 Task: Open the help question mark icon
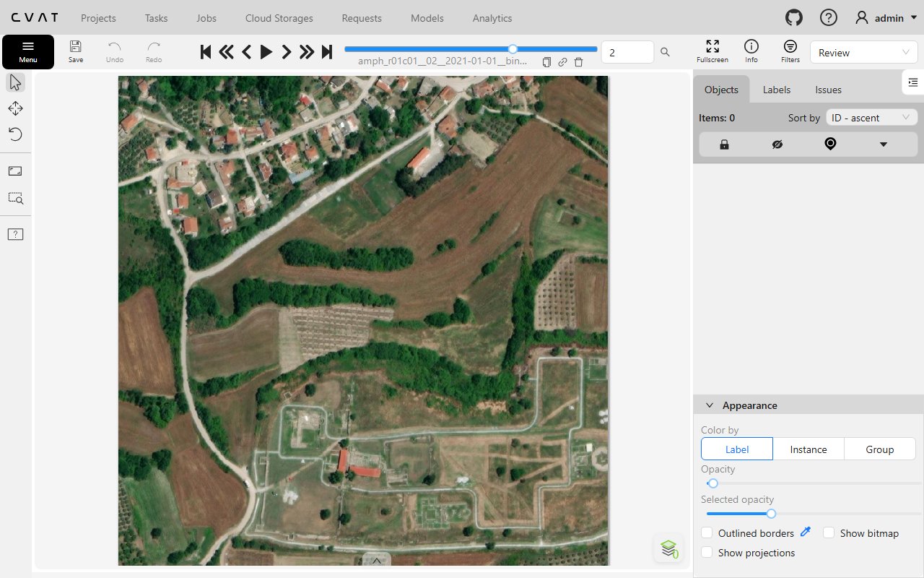829,18
